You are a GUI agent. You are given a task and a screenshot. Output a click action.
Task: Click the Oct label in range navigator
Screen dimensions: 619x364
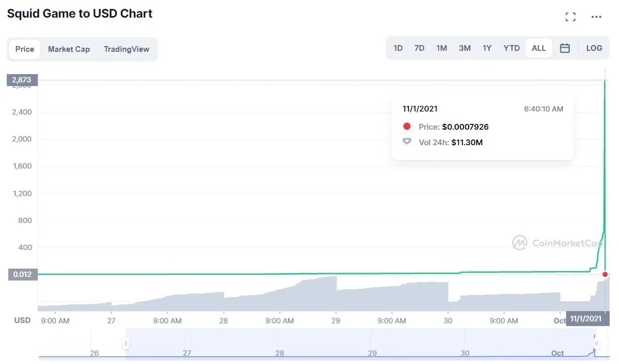[x=557, y=353]
